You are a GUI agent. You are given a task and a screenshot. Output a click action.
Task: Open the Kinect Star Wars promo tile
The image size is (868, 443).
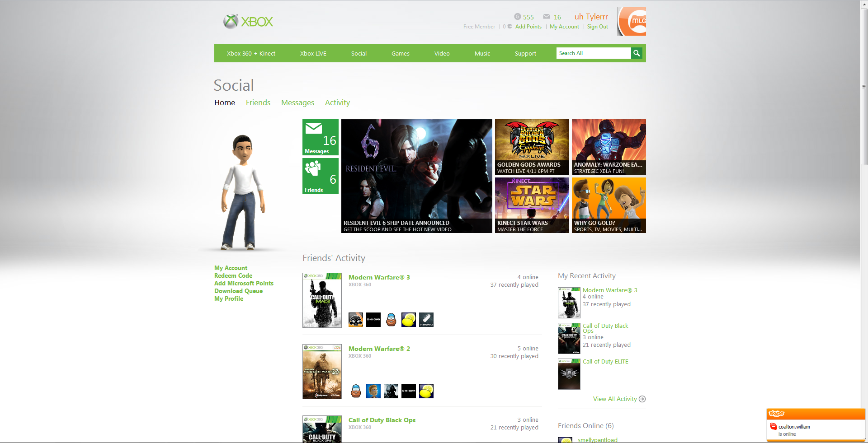532,205
